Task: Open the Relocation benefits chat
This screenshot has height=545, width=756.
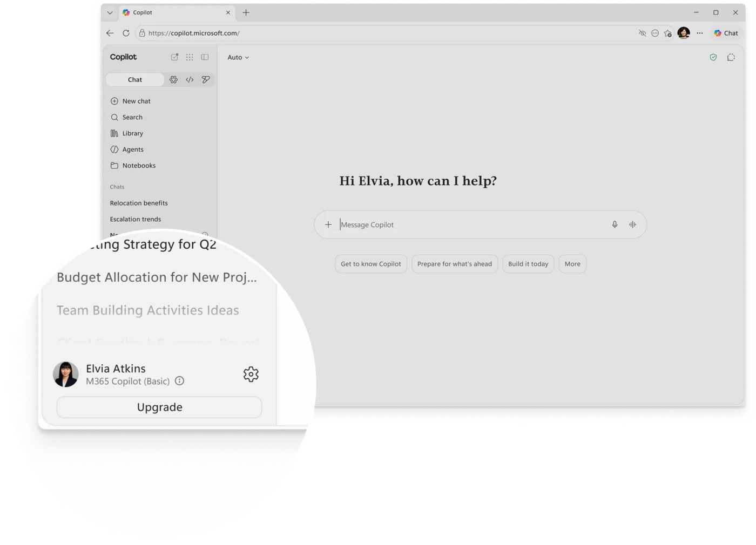Action: pos(139,203)
